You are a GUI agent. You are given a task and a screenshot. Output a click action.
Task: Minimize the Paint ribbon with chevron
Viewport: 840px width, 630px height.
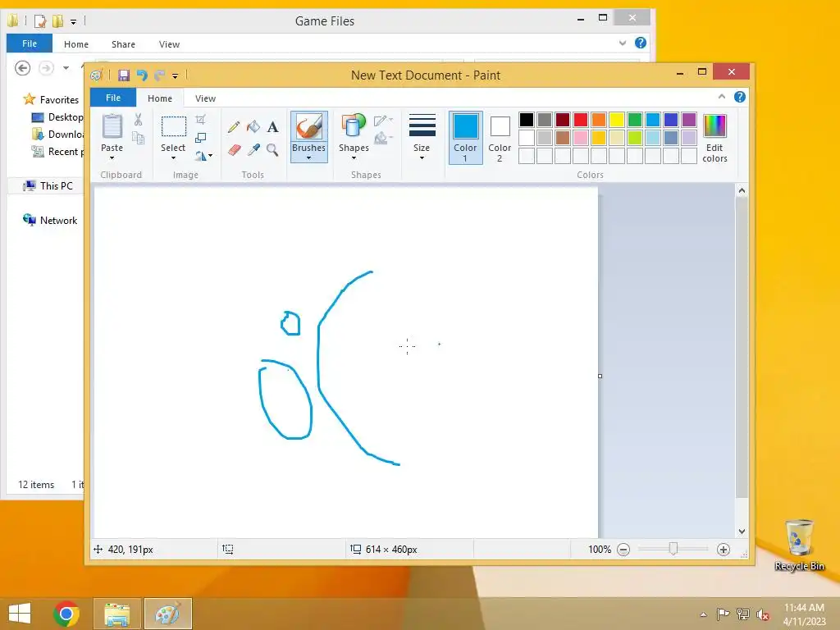tap(722, 97)
